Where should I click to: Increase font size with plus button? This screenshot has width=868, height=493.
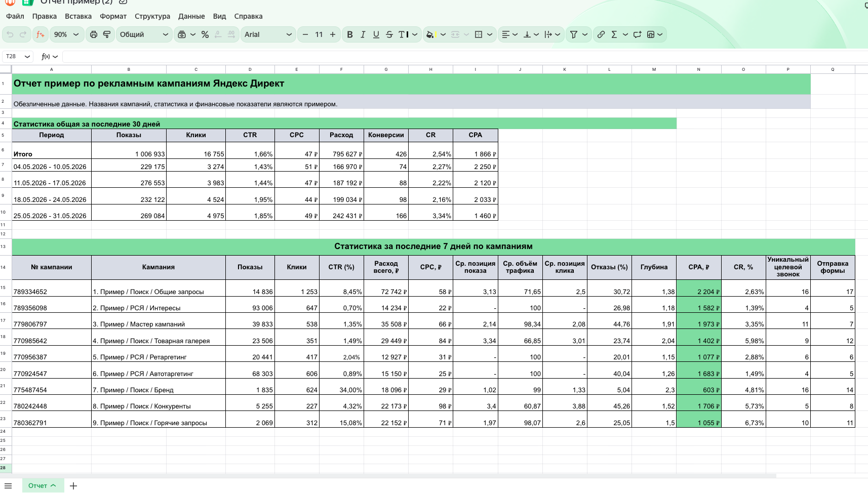(x=333, y=34)
